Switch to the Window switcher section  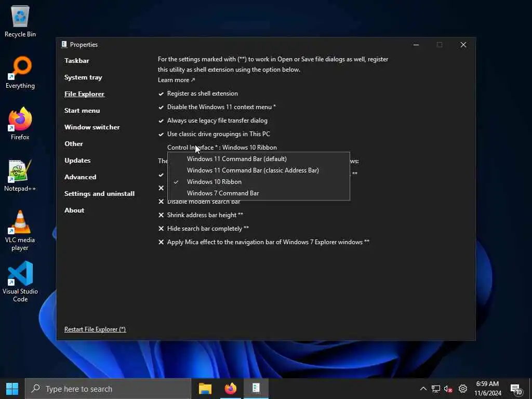click(92, 127)
